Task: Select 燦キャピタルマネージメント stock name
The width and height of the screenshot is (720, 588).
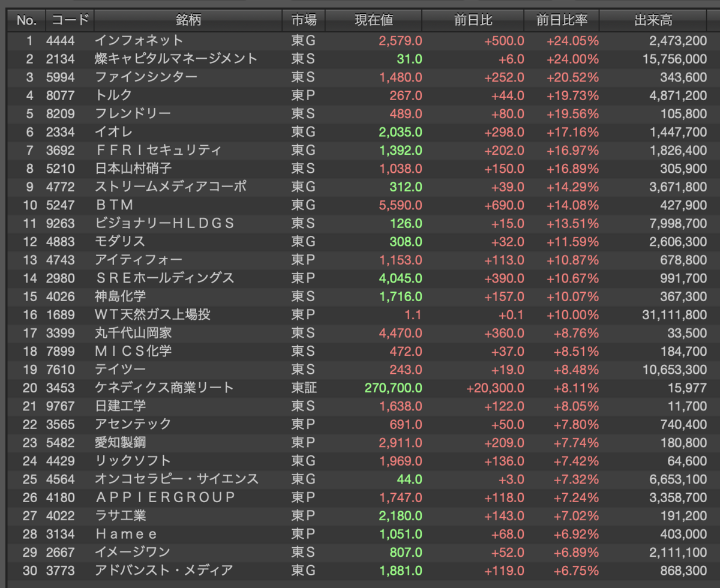Action: pos(176,59)
